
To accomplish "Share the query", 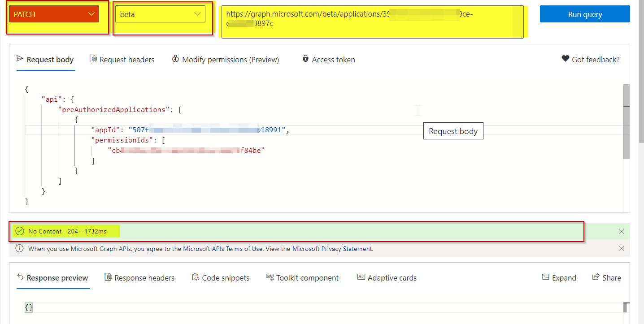I will click(606, 278).
